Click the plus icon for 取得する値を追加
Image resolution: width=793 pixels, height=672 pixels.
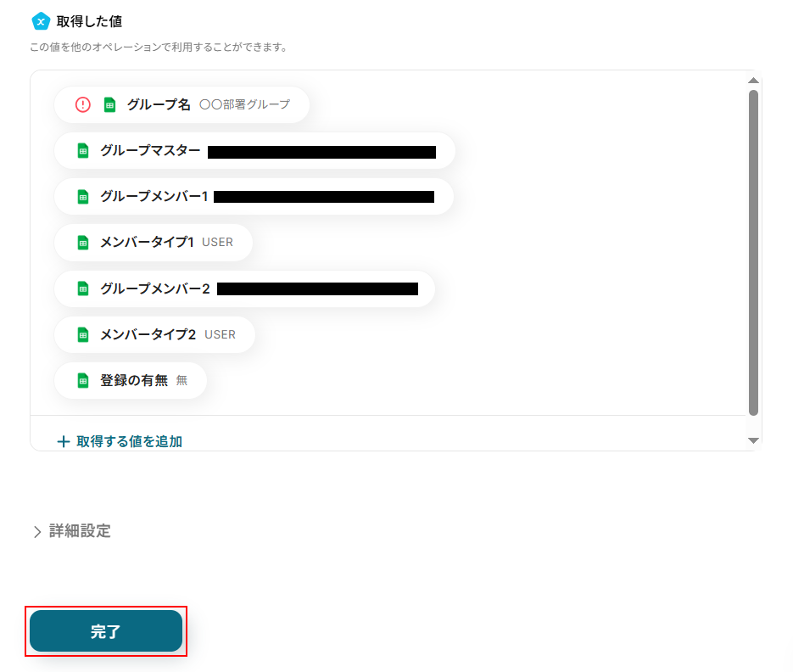[x=63, y=441]
